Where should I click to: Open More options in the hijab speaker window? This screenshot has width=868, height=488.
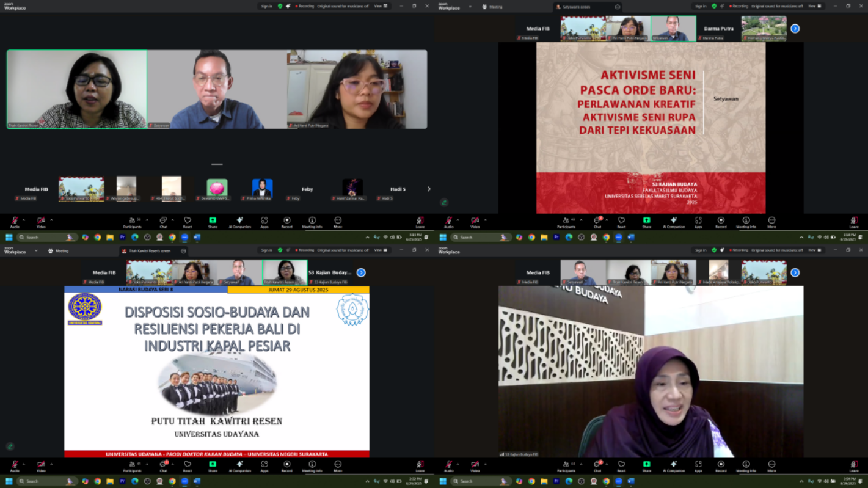(771, 467)
